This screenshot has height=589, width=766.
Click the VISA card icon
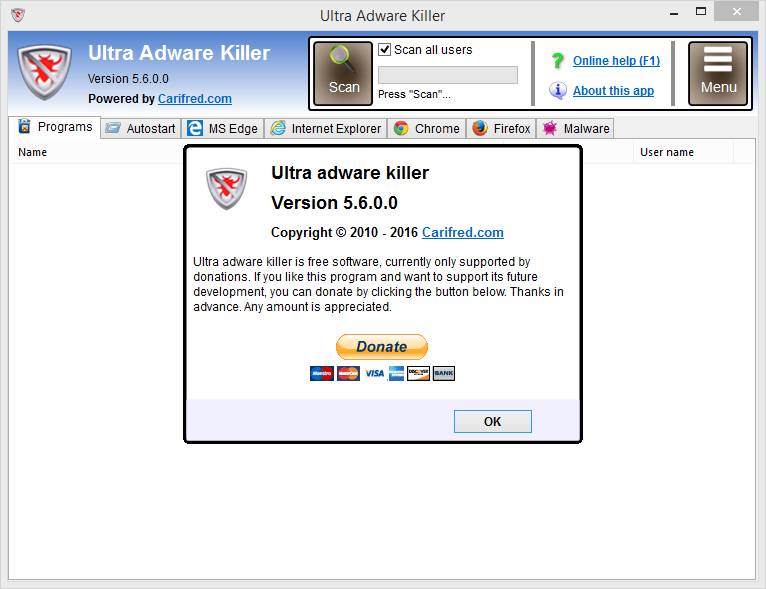coord(374,373)
